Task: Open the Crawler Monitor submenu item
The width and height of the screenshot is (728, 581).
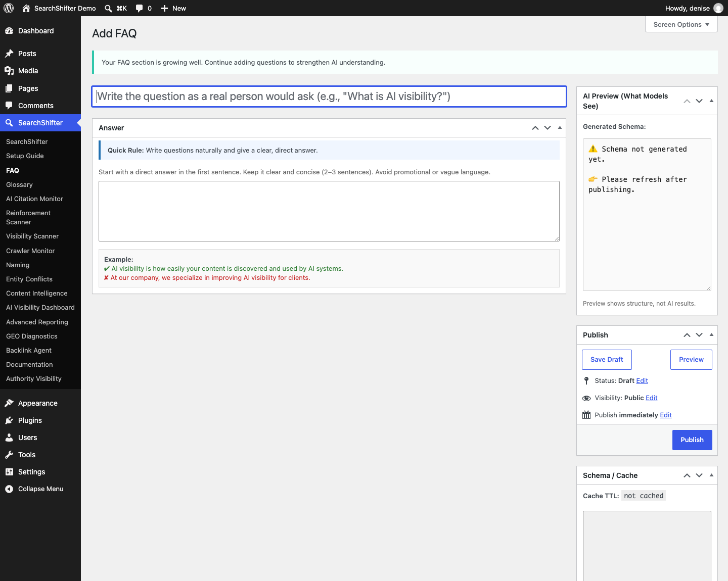Action: [x=30, y=251]
